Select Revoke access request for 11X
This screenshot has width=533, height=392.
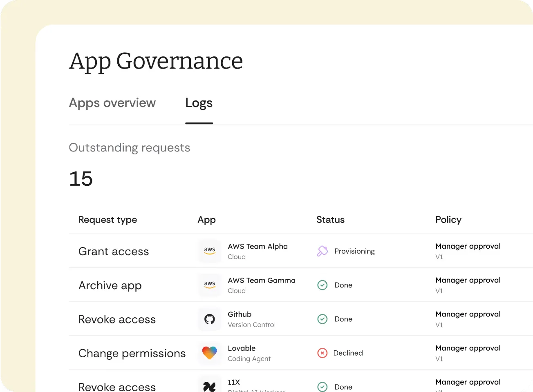(117, 387)
